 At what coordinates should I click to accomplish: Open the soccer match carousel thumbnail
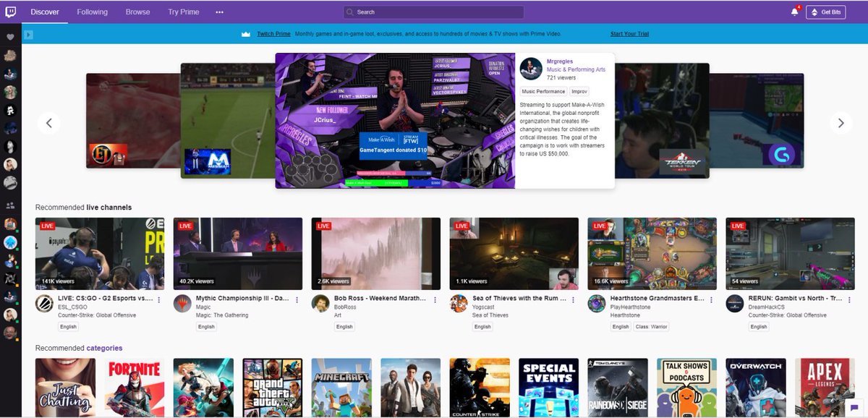point(227,120)
